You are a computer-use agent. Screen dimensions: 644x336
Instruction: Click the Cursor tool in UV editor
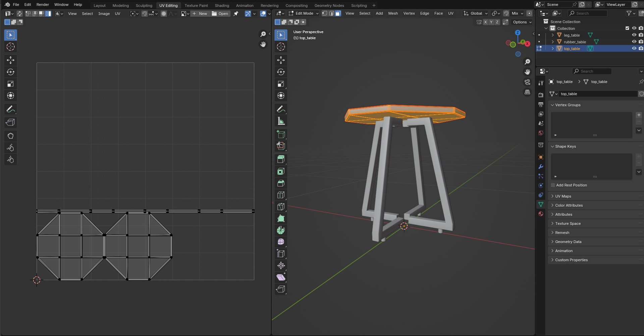(10, 47)
